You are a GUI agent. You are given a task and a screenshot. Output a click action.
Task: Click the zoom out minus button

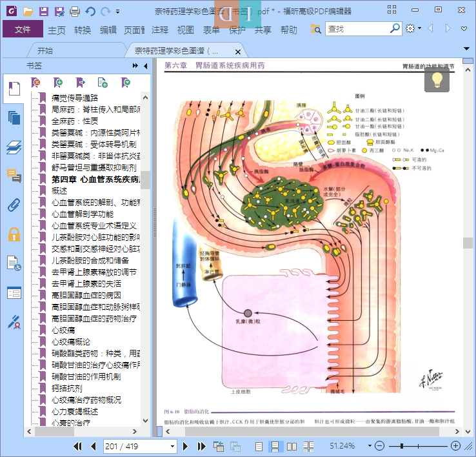tap(379, 446)
